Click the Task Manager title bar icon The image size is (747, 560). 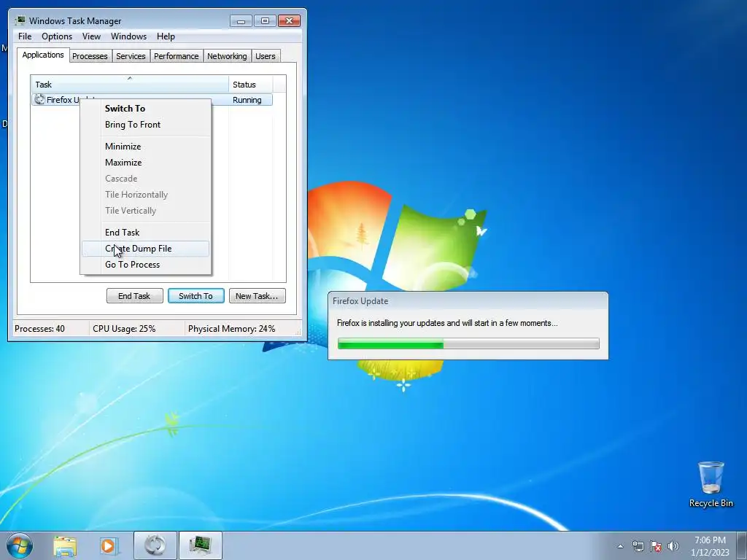[20, 20]
